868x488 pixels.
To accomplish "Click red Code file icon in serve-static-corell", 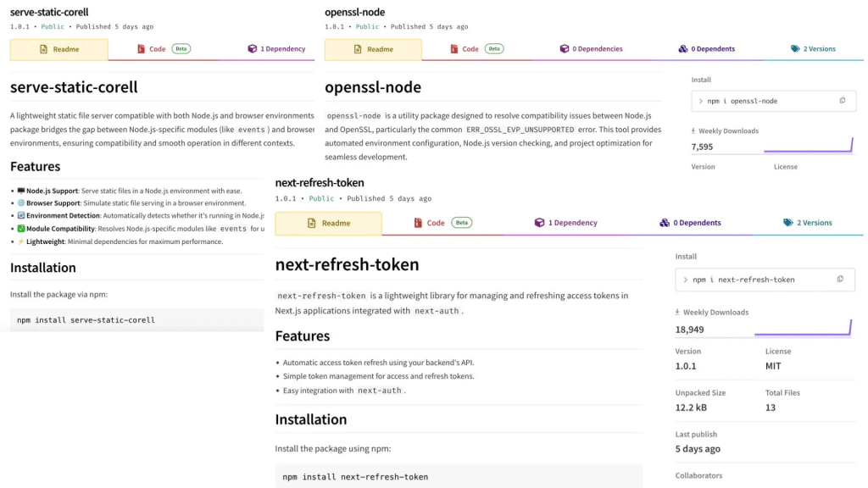I will point(141,49).
